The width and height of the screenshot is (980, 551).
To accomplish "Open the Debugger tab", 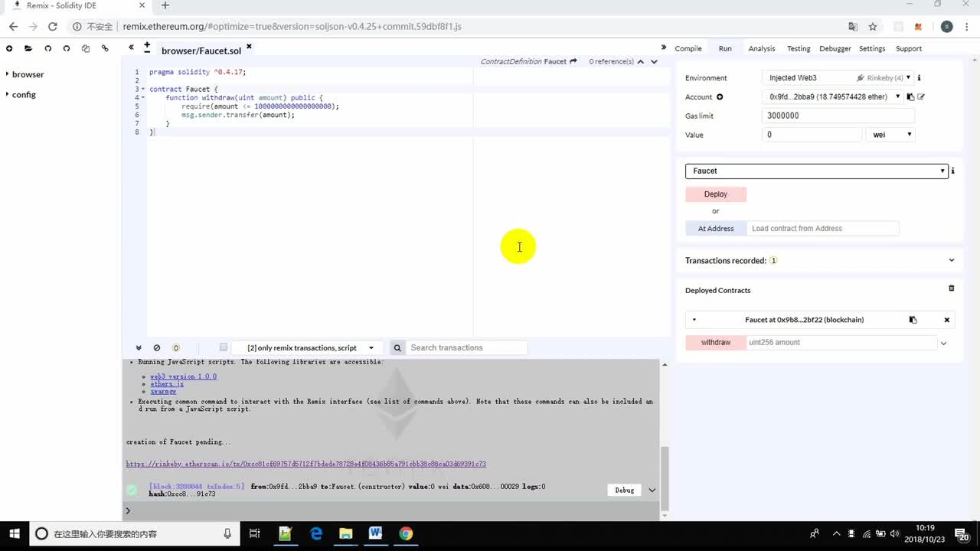I will 835,48.
